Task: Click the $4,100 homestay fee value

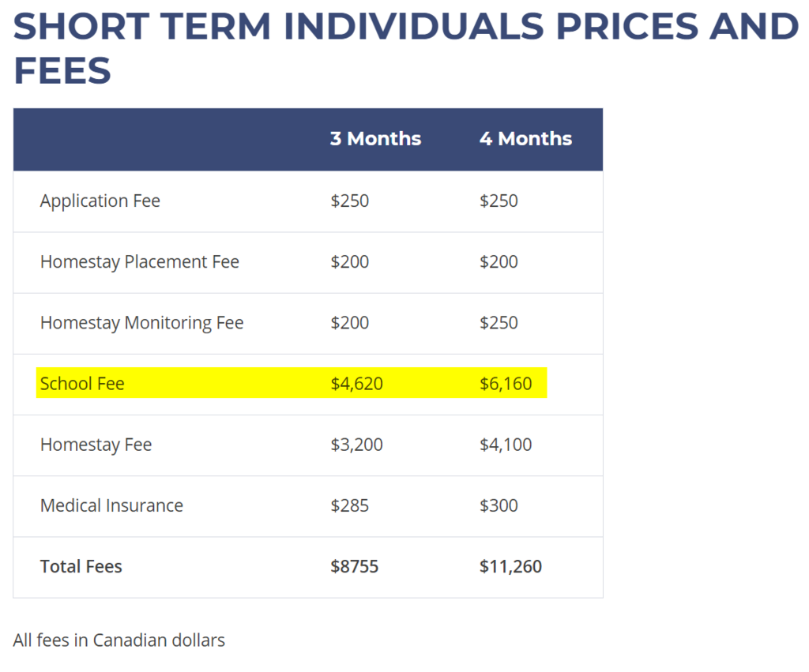Action: pyautogui.click(x=506, y=445)
